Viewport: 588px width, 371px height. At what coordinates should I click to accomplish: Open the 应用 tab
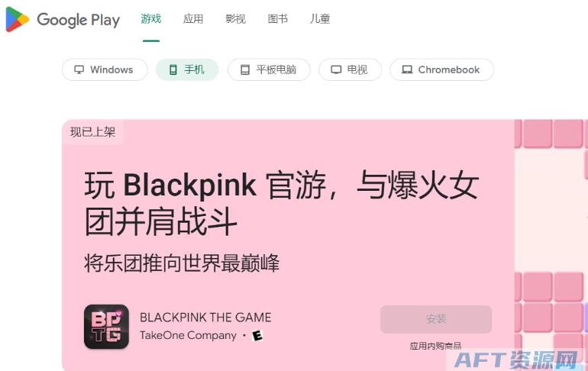pyautogui.click(x=193, y=19)
